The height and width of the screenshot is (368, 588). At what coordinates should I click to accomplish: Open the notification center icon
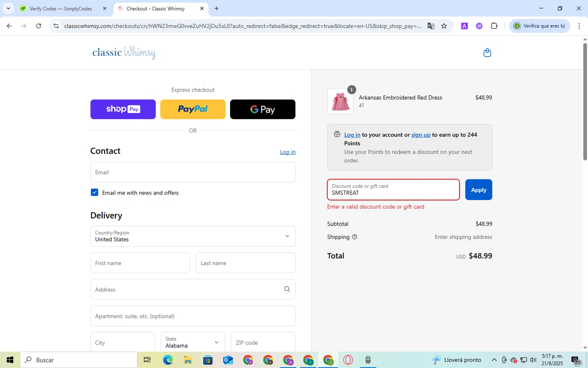tap(576, 360)
